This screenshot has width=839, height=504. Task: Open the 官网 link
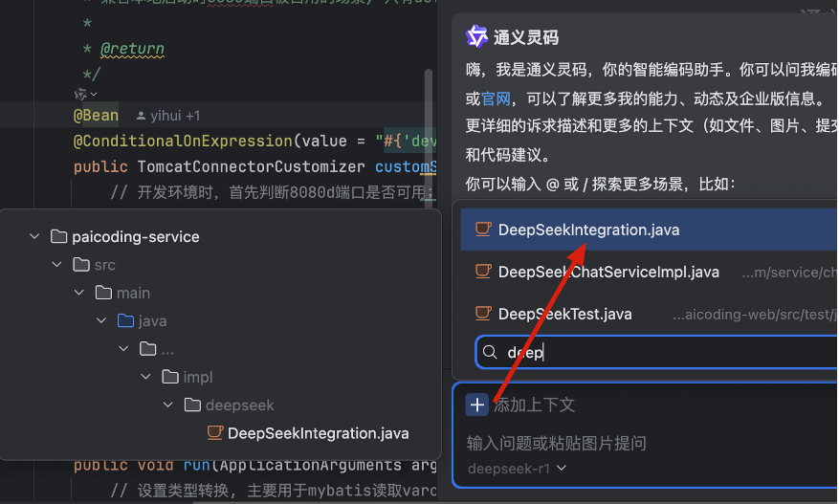pyautogui.click(x=496, y=99)
